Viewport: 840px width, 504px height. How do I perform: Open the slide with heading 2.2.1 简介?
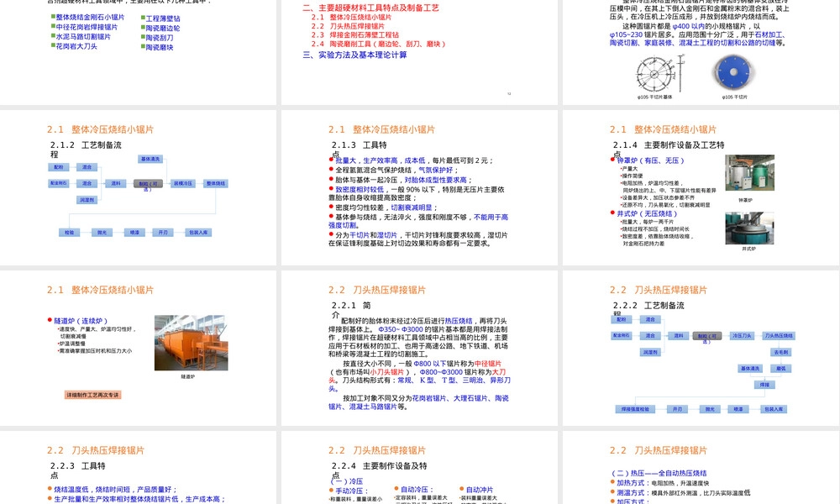[x=419, y=348]
